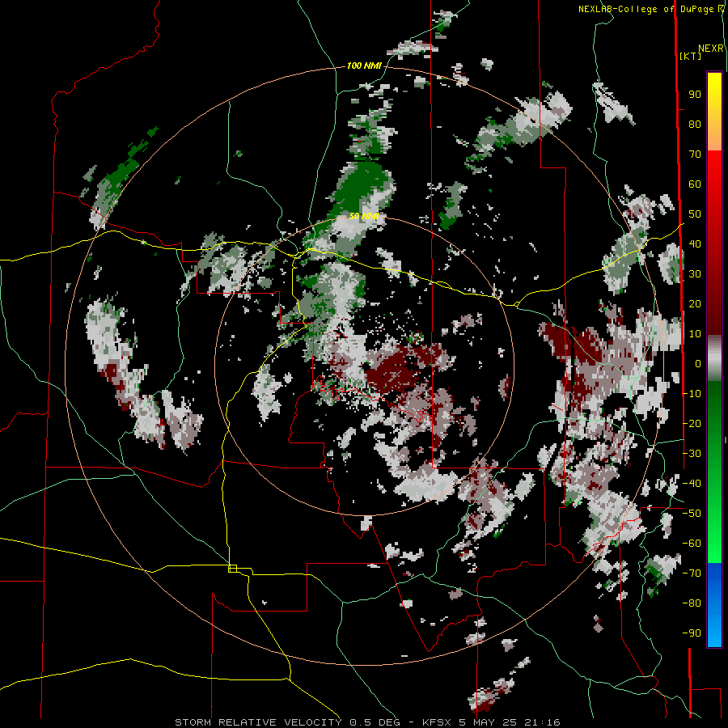Click the 50 NMI range ring label
The width and height of the screenshot is (728, 728).
(364, 216)
